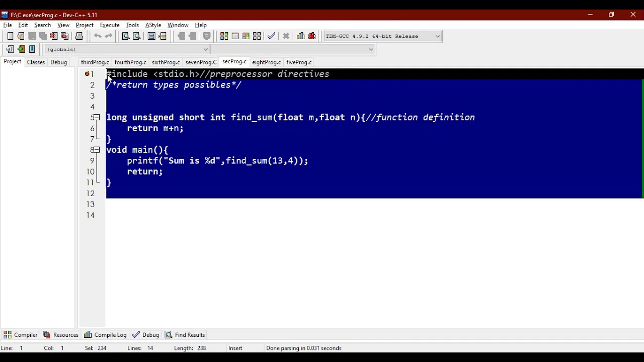Click the Run program window icon
The width and height of the screenshot is (644, 362).
[235, 36]
